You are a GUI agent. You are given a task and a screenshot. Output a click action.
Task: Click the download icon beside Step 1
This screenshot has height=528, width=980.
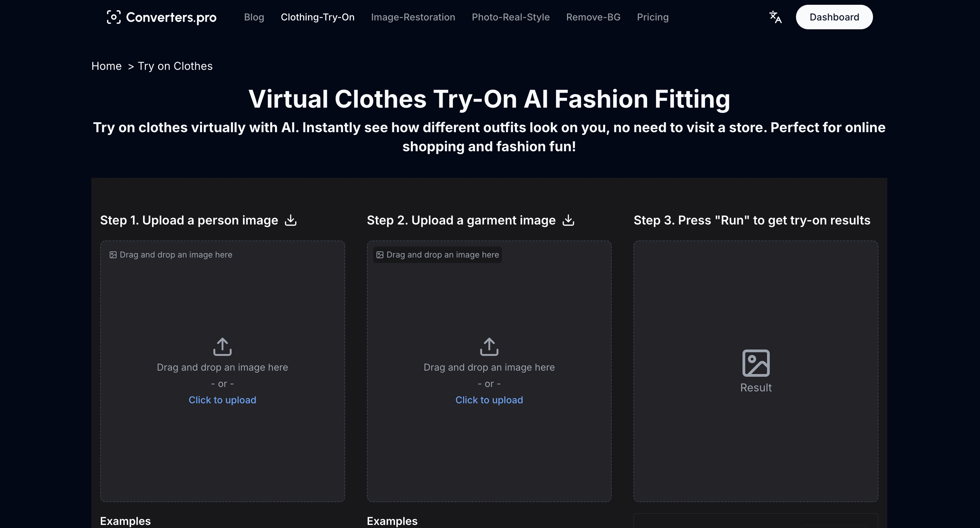(291, 220)
